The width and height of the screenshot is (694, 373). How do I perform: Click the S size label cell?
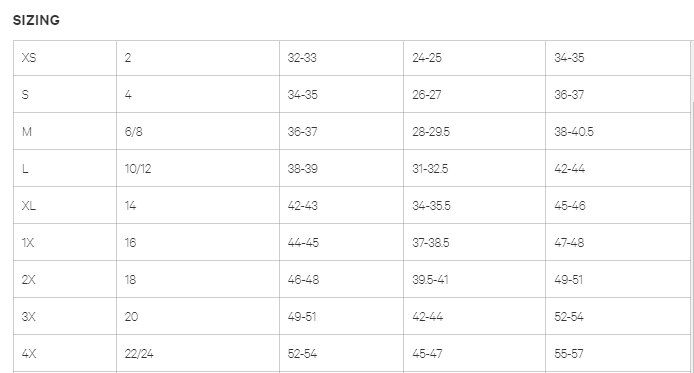65,94
